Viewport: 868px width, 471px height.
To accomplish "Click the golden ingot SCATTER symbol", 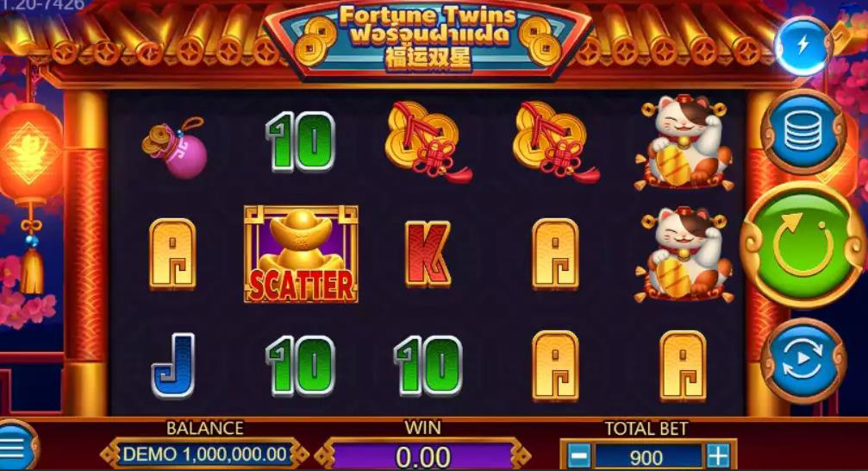I will (x=301, y=254).
